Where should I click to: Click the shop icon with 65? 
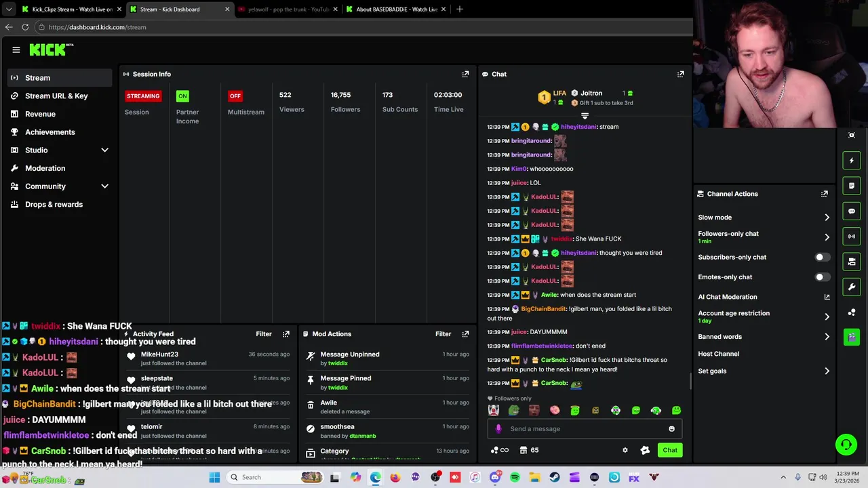[530, 450]
